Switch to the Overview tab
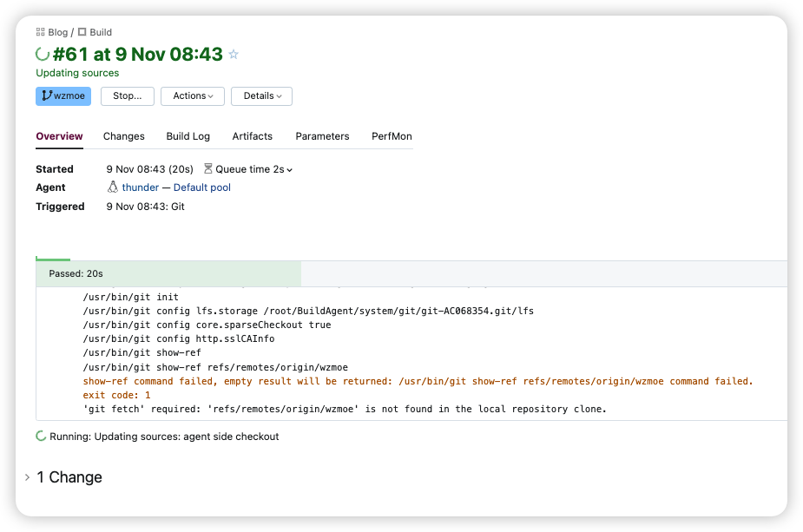The image size is (803, 532). (59, 136)
